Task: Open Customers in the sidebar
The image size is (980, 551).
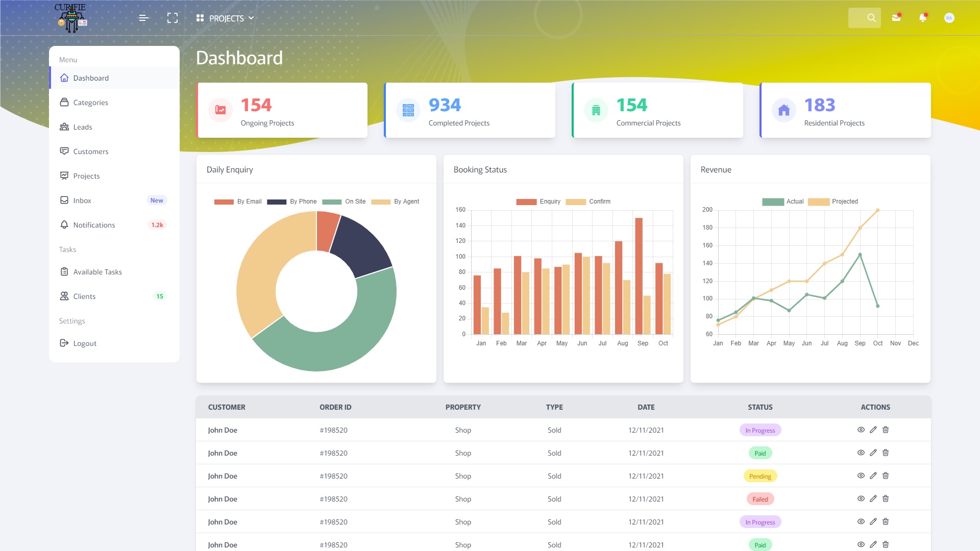Action: click(114, 152)
